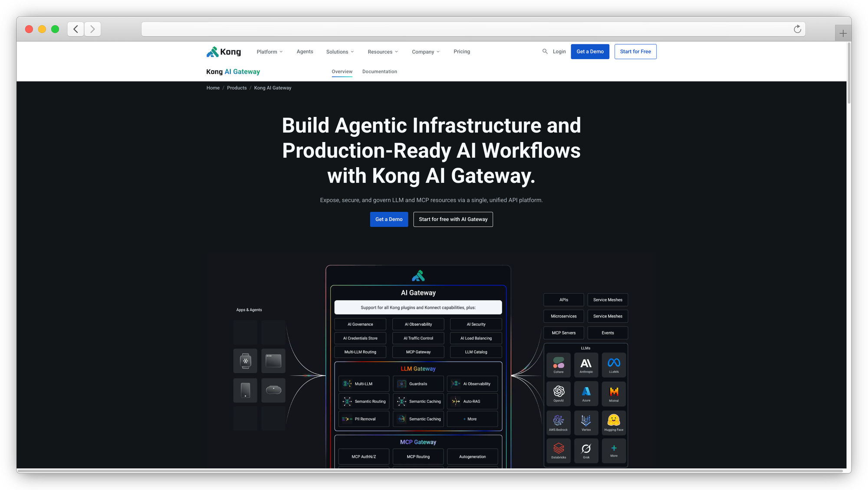Switch to the Documentation tab

pos(379,72)
